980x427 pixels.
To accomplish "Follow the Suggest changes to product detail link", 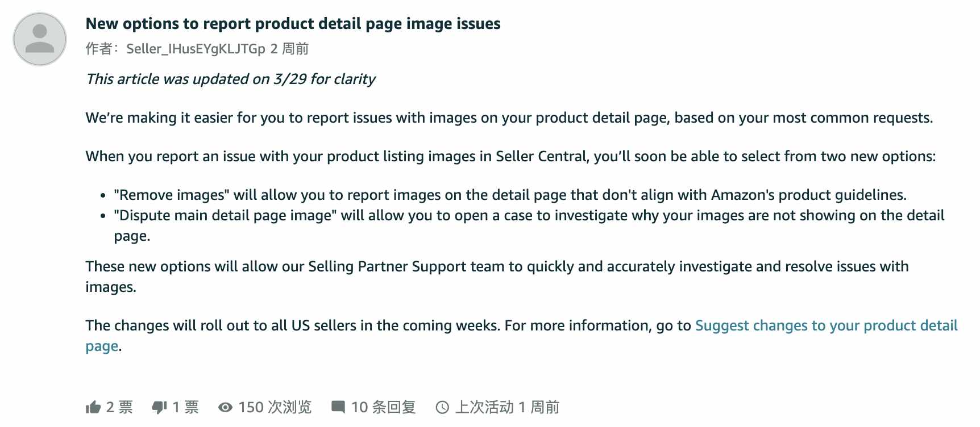I will (521, 336).
